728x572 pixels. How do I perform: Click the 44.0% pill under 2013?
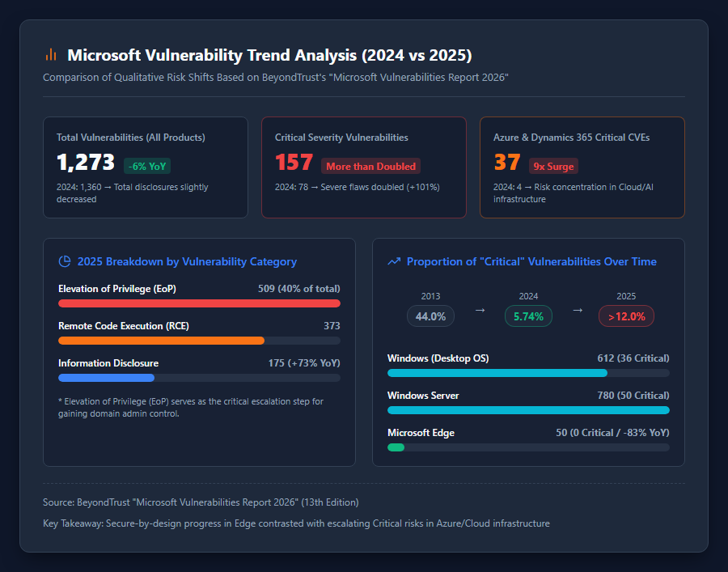430,316
